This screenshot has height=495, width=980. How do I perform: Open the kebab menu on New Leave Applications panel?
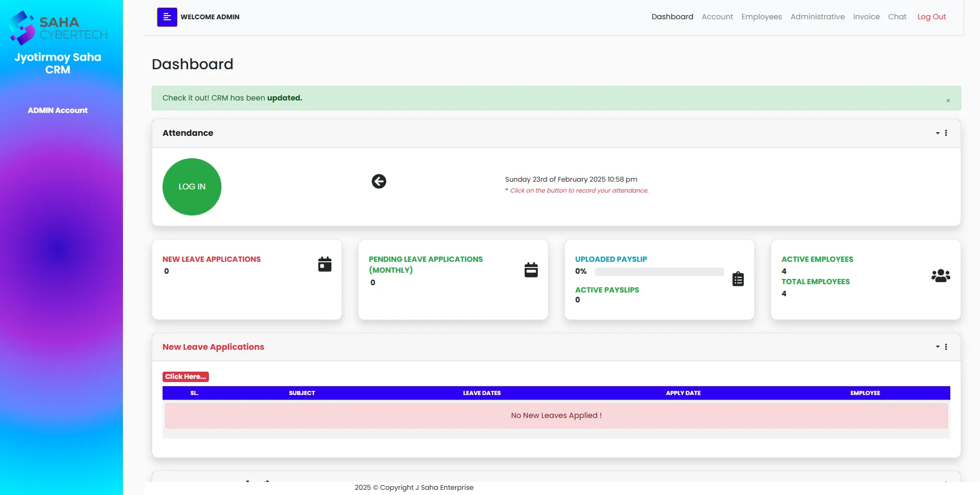click(946, 347)
